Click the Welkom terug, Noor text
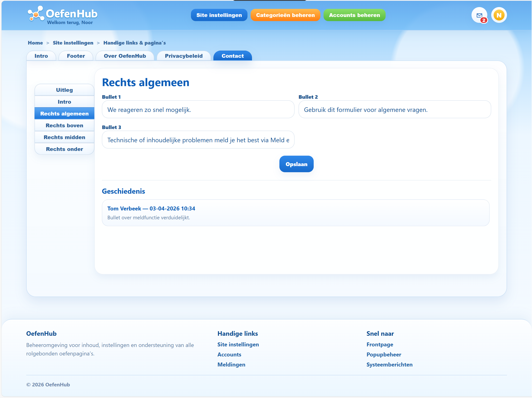Image resolution: width=532 pixels, height=398 pixels. 70,22
